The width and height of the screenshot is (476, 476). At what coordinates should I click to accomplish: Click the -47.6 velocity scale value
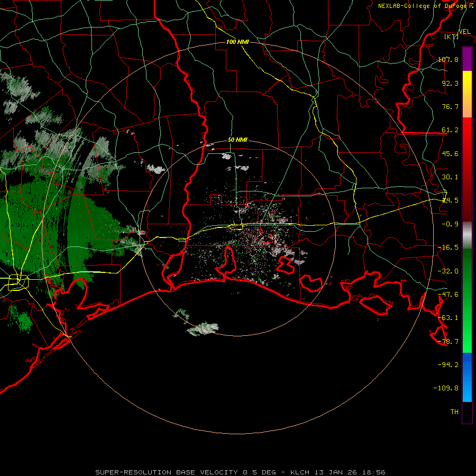[x=448, y=295]
